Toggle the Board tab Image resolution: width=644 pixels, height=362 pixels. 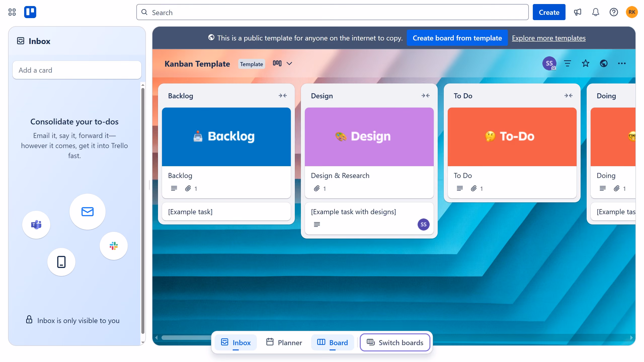point(333,342)
